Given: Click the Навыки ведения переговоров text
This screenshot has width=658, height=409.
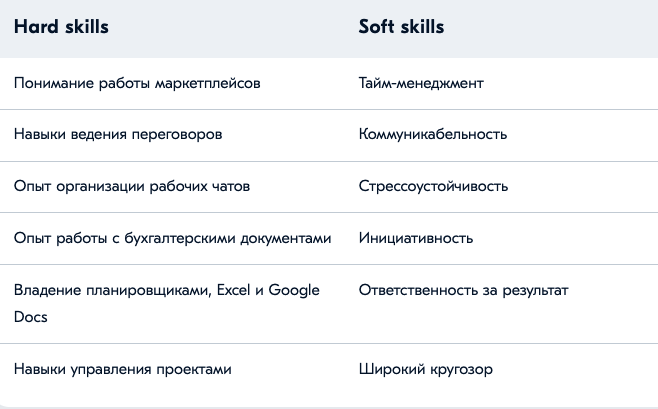Looking at the screenshot, I should [x=118, y=135].
